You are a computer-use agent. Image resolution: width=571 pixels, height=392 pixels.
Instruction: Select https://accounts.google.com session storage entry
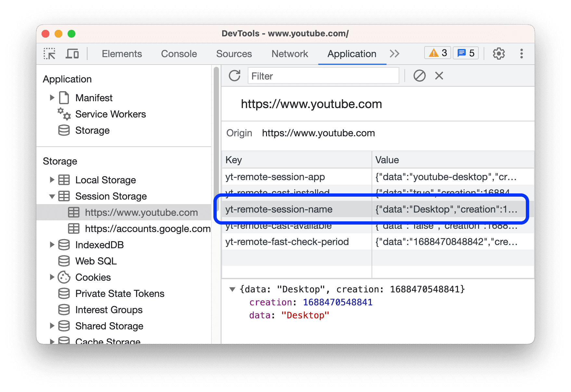click(147, 229)
